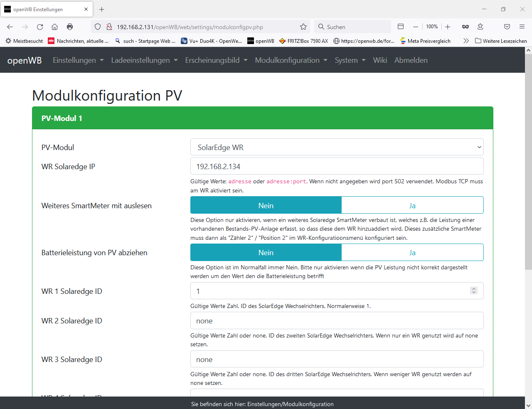The height and width of the screenshot is (409, 532).
Task: Click the Pocket save icon
Action: pyautogui.click(x=507, y=27)
